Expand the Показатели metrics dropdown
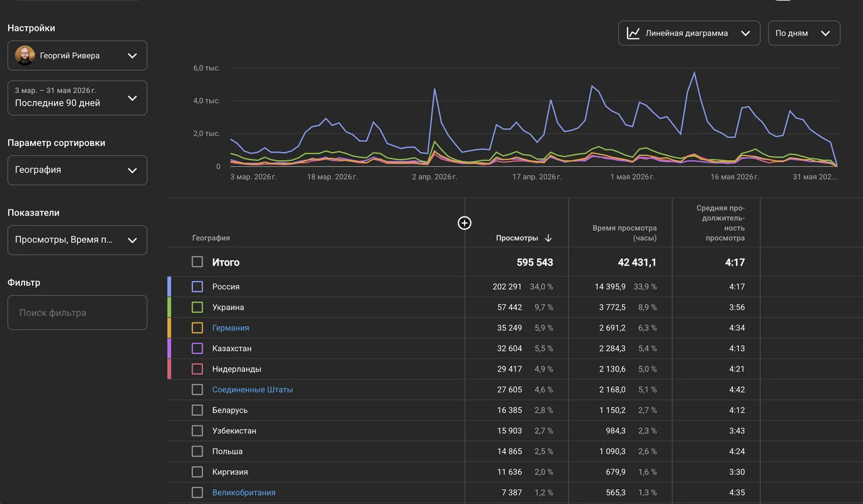Screen dimensions: 863x504 coord(77,240)
